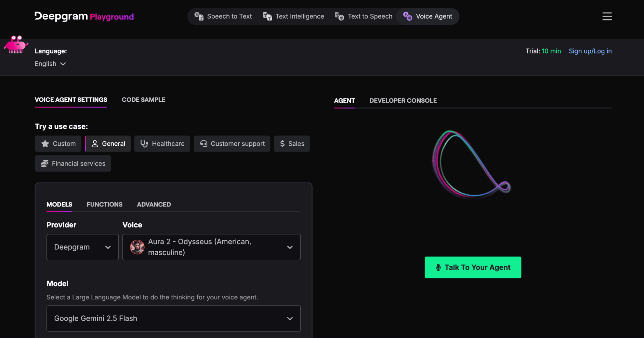
Task: Click the Text to Speech icon
Action: 339,16
